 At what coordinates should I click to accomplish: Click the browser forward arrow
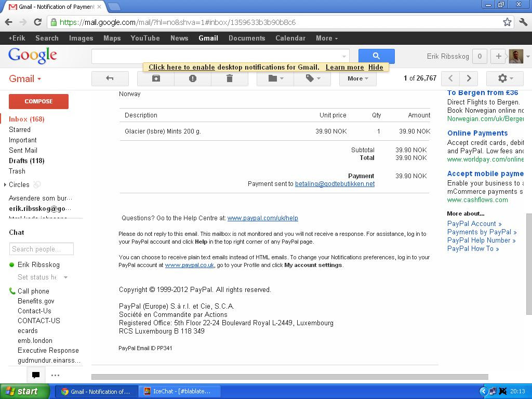[23, 22]
